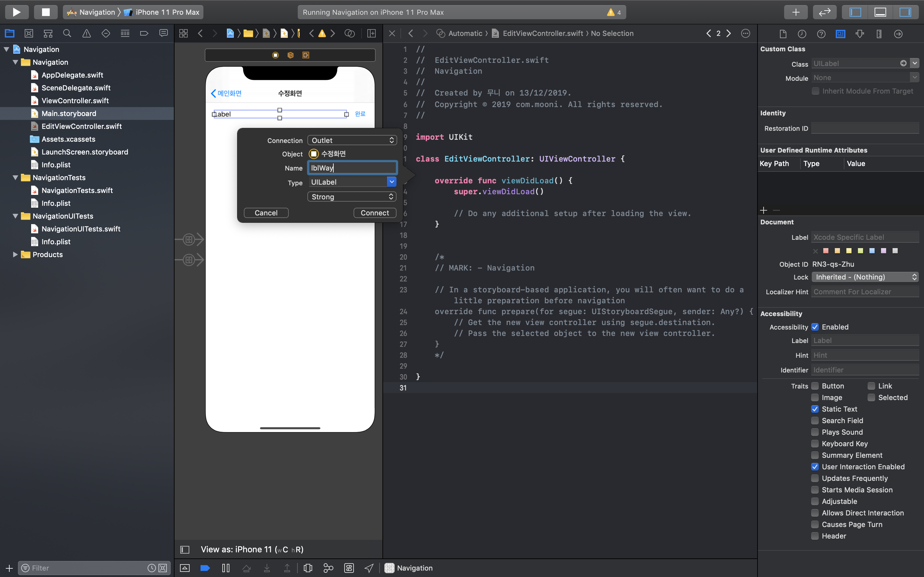Show the Attributes inspector icon
The width and height of the screenshot is (924, 577).
point(860,34)
